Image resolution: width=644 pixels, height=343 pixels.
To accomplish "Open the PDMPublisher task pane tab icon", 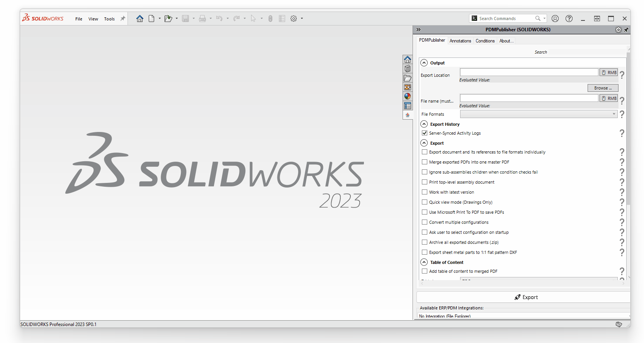I will [408, 115].
